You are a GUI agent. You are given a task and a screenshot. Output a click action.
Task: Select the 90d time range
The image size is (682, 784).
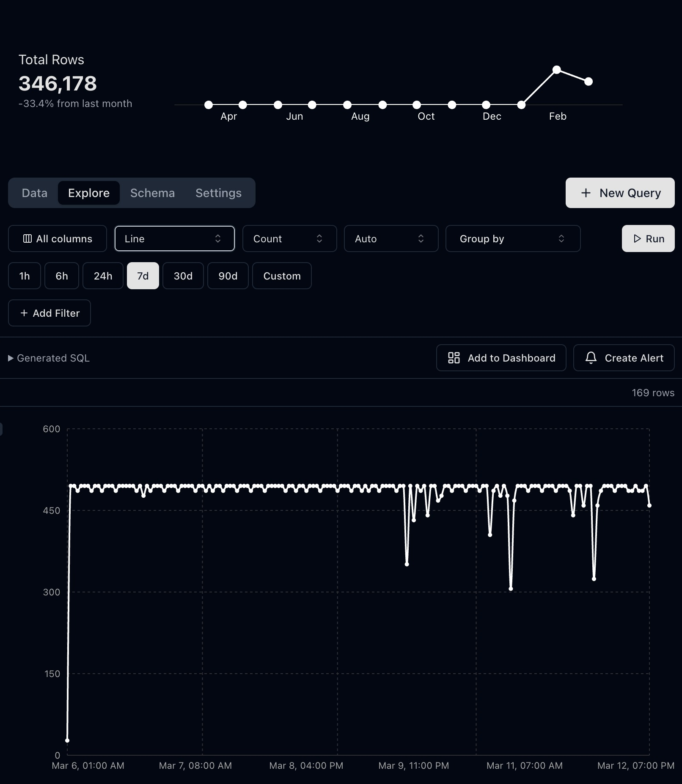(x=228, y=276)
